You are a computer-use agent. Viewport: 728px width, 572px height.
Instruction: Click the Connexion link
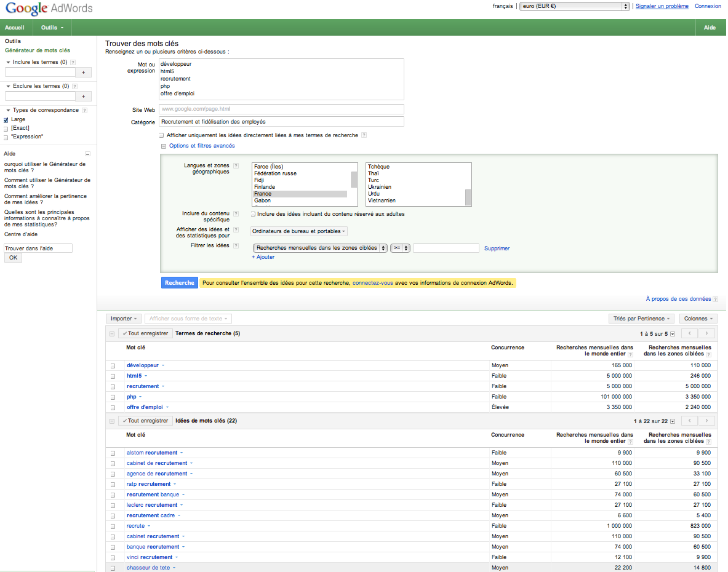pyautogui.click(x=708, y=6)
